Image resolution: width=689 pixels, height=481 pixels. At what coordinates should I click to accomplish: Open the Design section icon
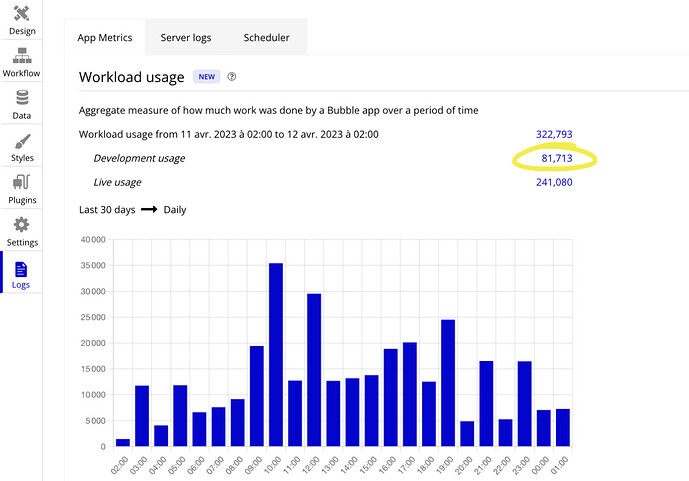[x=22, y=13]
